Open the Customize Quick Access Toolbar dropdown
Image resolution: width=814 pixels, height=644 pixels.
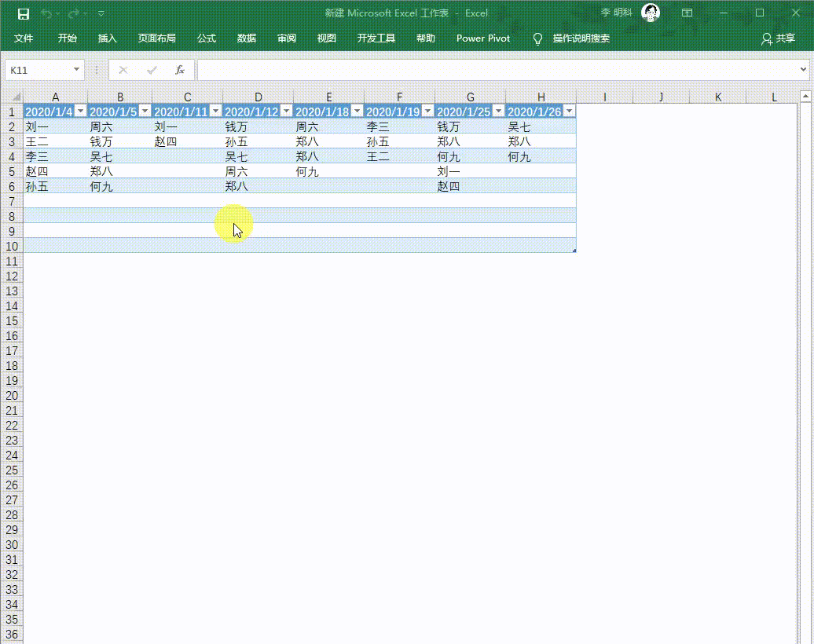101,13
